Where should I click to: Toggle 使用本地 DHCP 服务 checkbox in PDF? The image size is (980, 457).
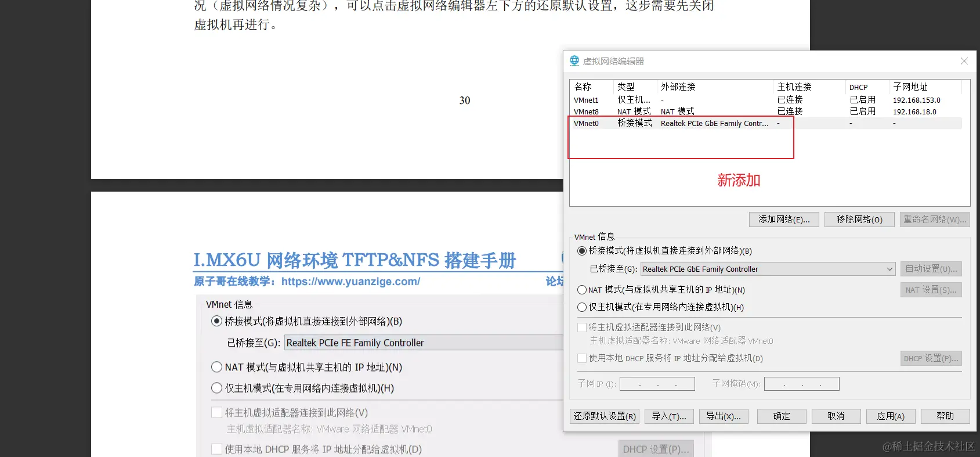click(217, 449)
